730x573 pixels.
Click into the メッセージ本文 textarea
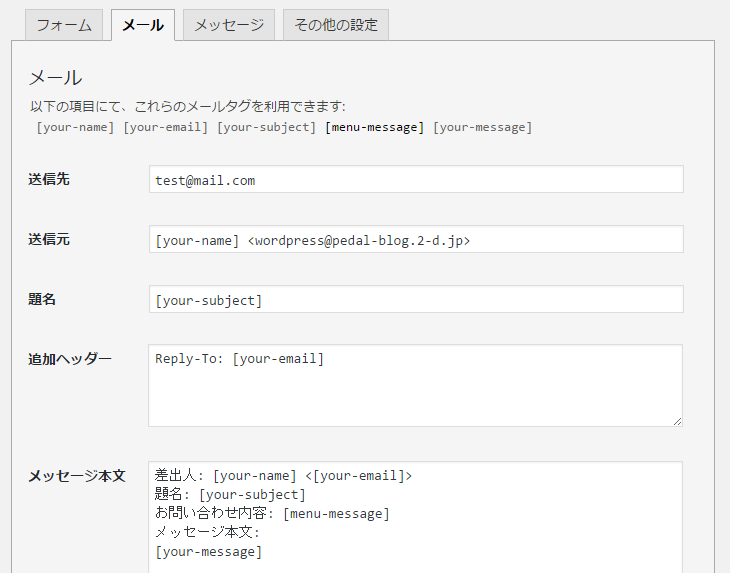click(x=415, y=517)
